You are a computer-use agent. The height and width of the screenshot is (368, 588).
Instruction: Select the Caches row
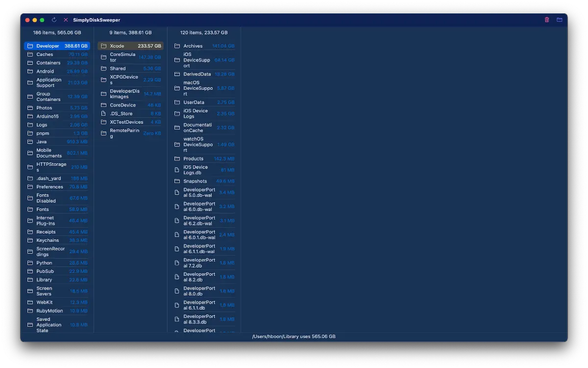[57, 54]
